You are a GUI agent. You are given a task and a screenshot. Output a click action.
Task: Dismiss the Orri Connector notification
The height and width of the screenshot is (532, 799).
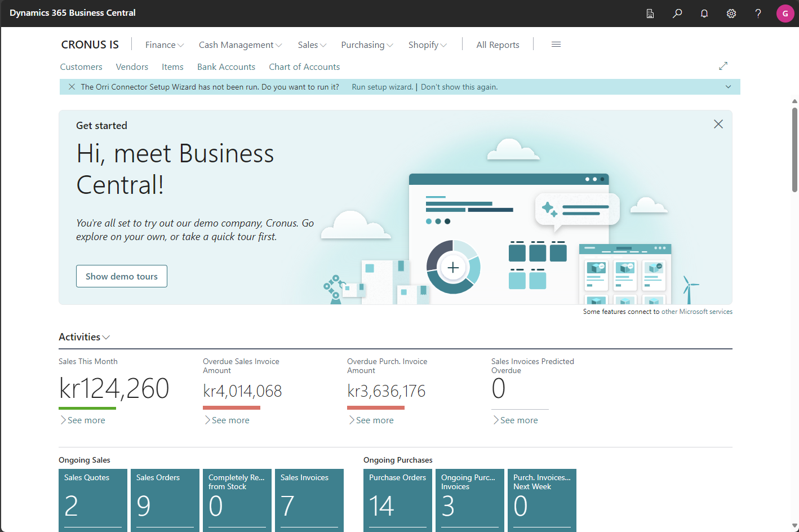pos(72,87)
